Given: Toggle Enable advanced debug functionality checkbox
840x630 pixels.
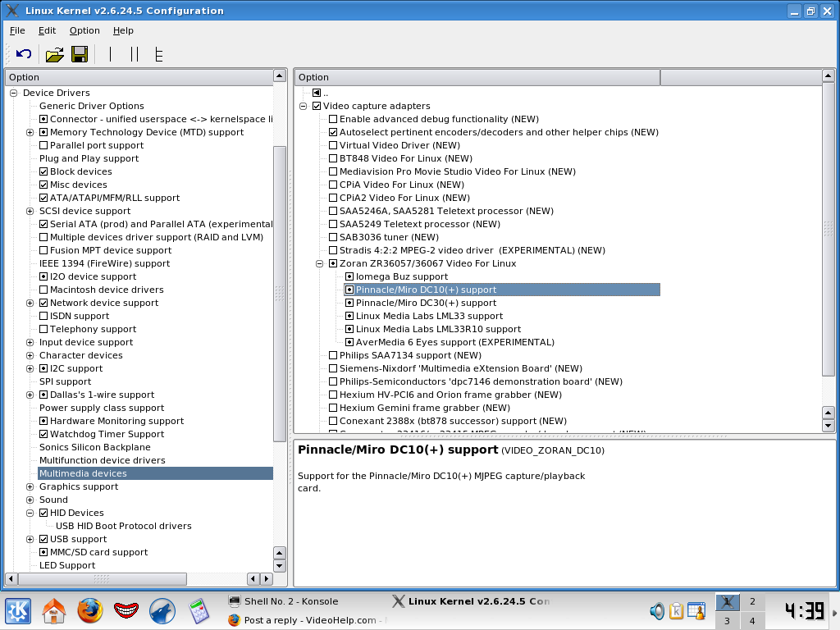Looking at the screenshot, I should point(333,119).
